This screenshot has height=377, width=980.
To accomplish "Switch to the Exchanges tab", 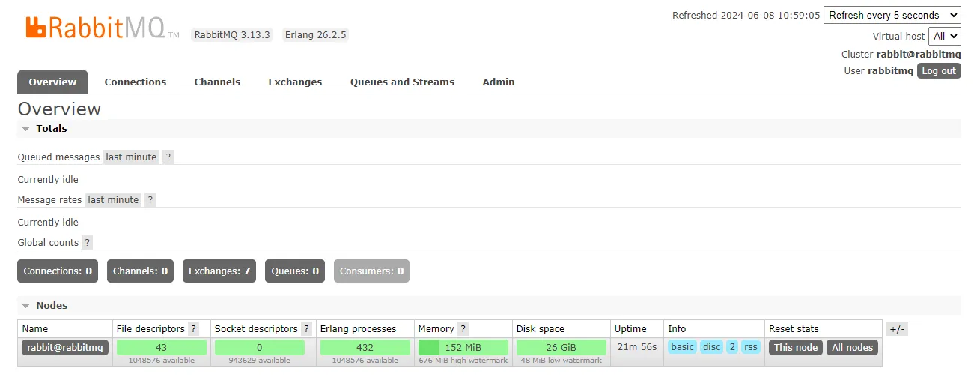I will (x=295, y=82).
